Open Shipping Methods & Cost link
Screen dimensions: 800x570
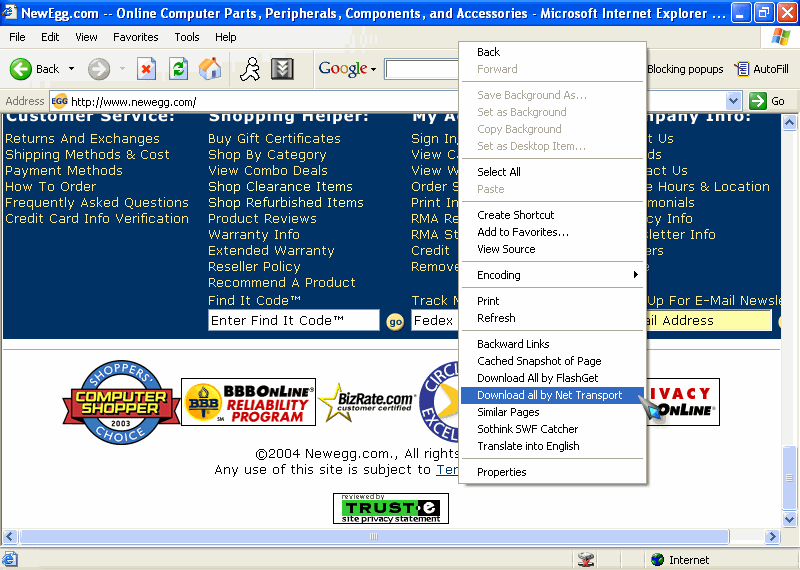coord(87,155)
